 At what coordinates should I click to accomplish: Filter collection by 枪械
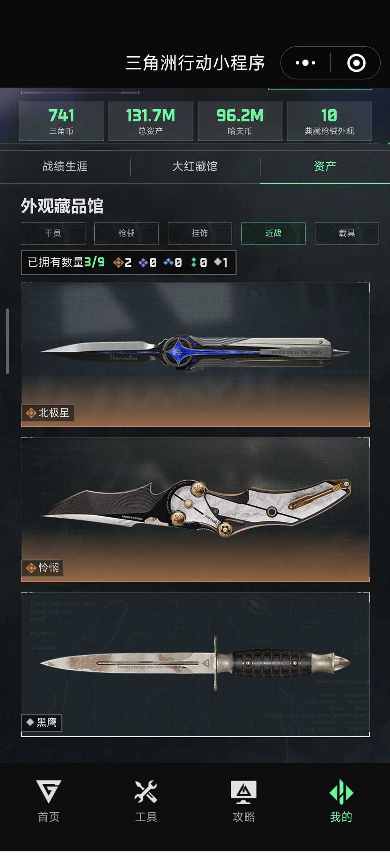tap(126, 234)
